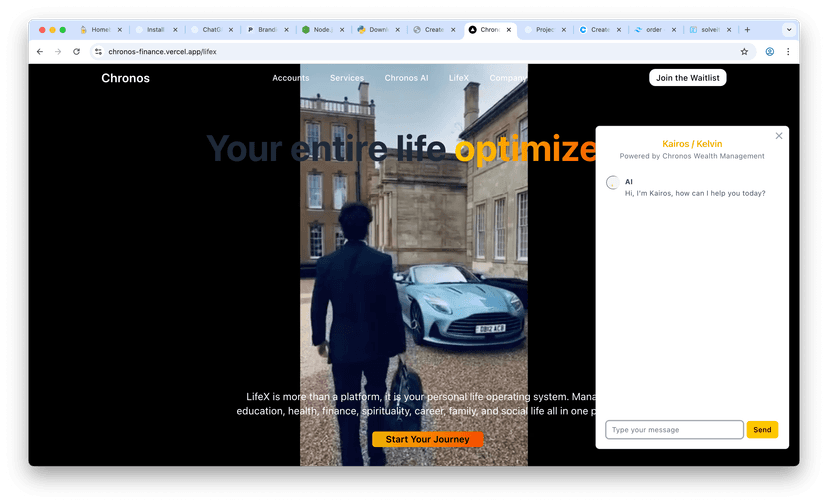Image resolution: width=828 pixels, height=504 pixels.
Task: Open the Chrome three-dot menu
Action: click(788, 52)
